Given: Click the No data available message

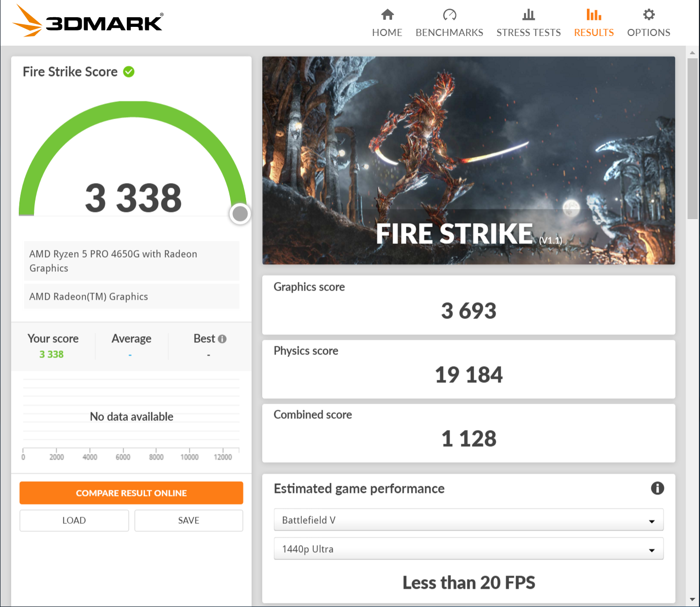Looking at the screenshot, I should 131,417.
